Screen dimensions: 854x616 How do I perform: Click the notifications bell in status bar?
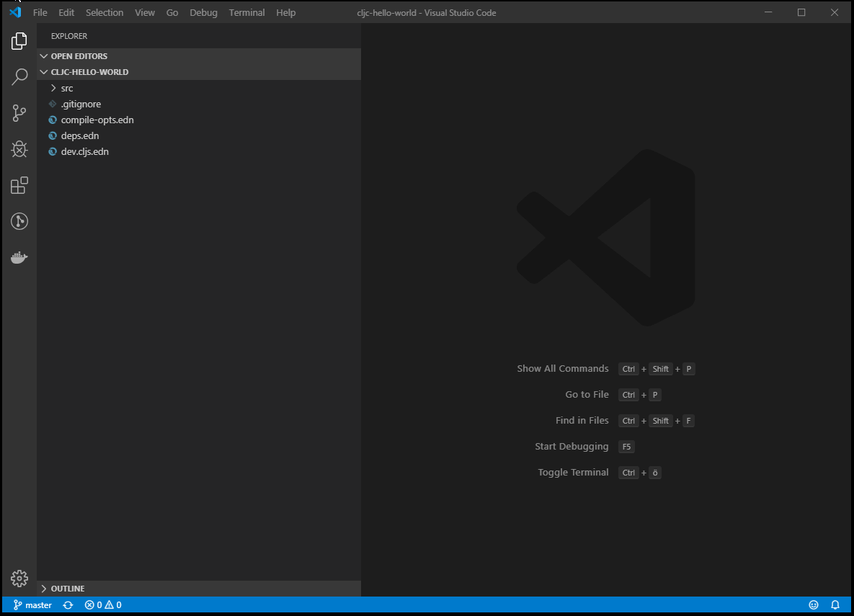[835, 605]
